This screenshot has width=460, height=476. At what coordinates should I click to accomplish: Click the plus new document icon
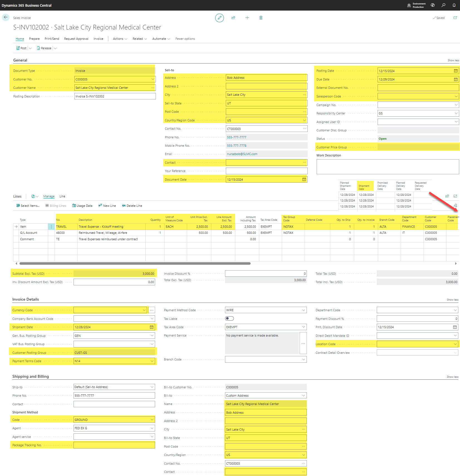247,18
